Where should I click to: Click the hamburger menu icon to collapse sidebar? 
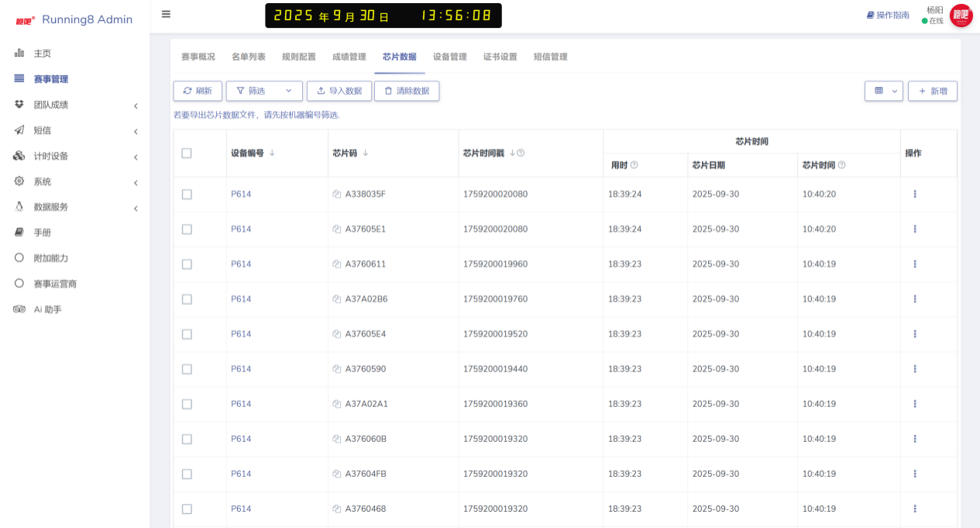point(166,14)
